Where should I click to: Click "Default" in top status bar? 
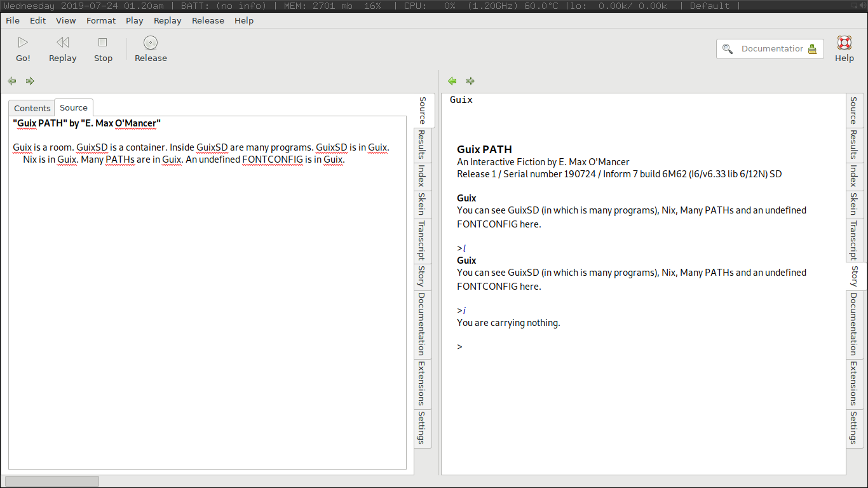point(710,6)
